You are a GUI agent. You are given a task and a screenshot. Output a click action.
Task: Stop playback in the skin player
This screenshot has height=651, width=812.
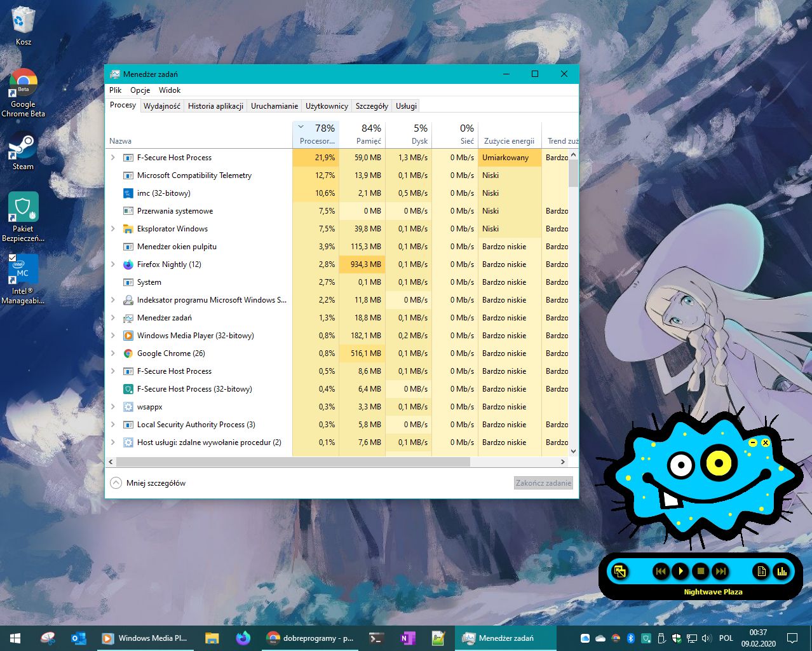[x=701, y=571]
